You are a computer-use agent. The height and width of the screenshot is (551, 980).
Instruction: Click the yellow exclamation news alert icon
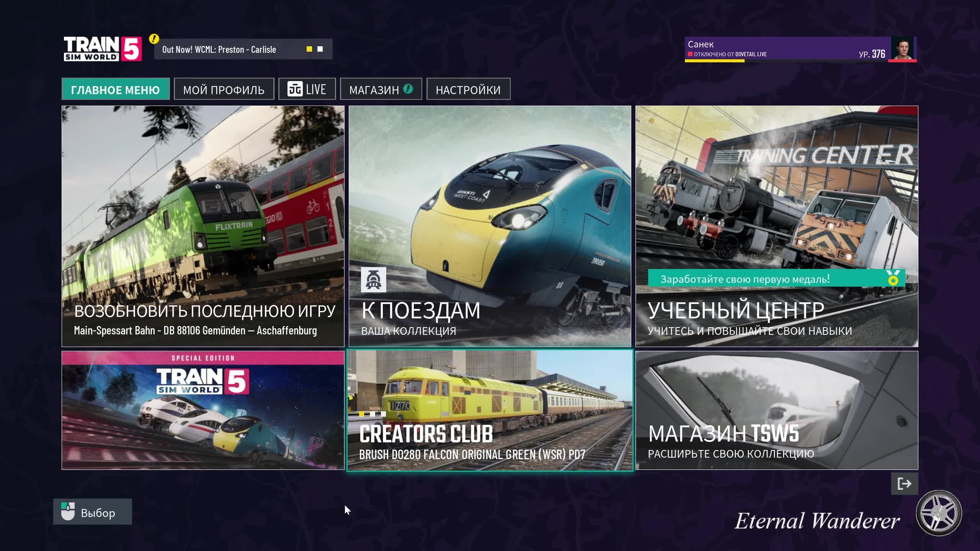coord(154,39)
